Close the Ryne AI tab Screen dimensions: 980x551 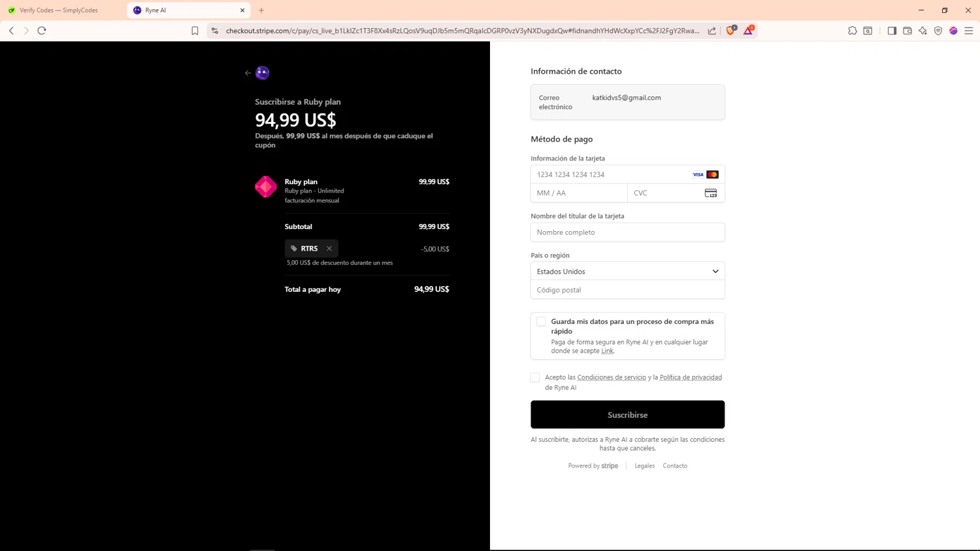coord(242,10)
